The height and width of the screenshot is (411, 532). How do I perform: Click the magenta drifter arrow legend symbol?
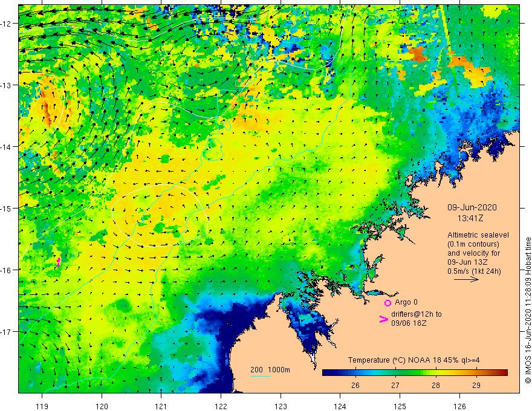click(384, 319)
